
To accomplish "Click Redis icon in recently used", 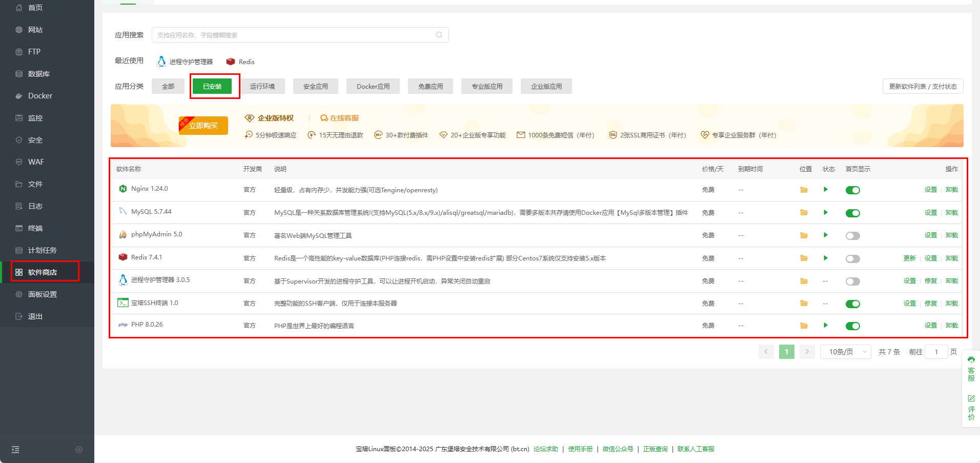I will coord(231,62).
